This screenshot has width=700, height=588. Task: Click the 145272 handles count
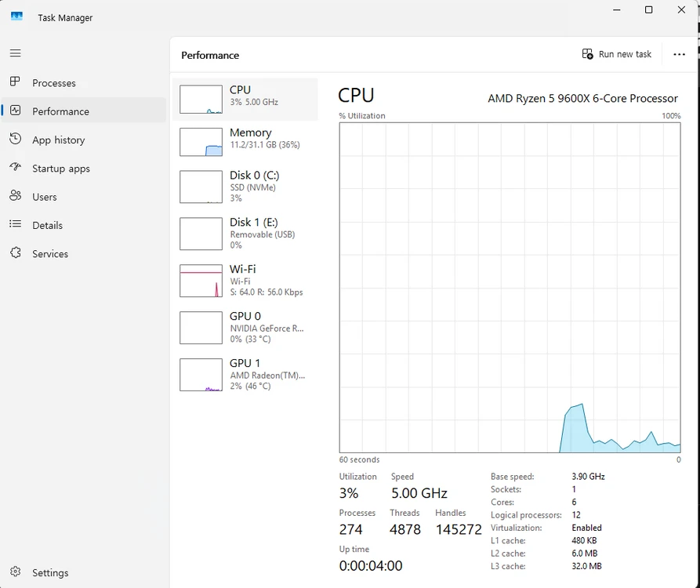pyautogui.click(x=459, y=529)
